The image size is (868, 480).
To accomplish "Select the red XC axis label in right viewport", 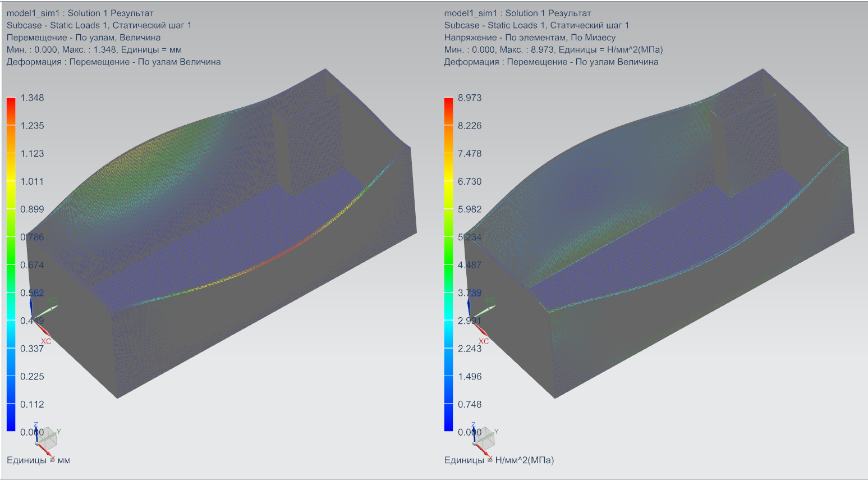I will click(484, 341).
